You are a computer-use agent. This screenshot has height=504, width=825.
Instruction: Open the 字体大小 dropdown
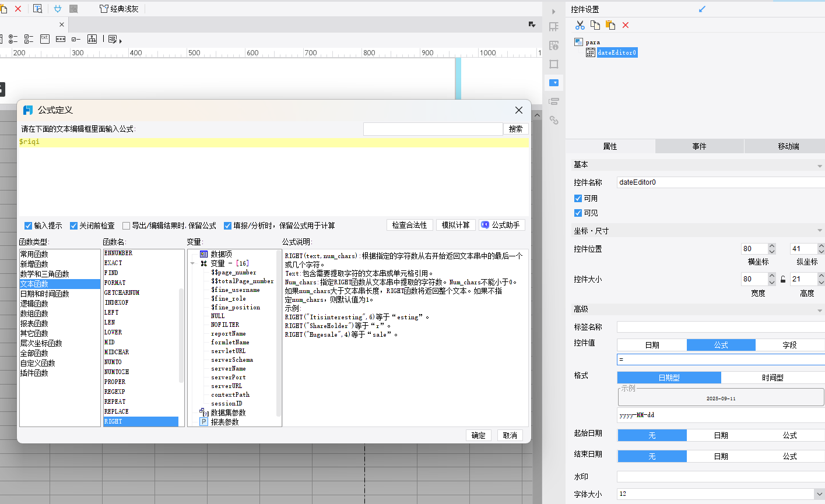[819, 494]
